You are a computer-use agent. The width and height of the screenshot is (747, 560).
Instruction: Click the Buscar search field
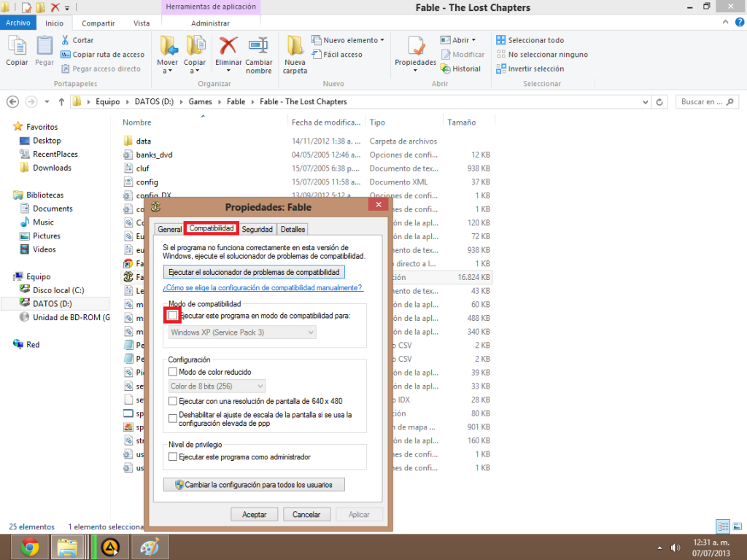[707, 102]
